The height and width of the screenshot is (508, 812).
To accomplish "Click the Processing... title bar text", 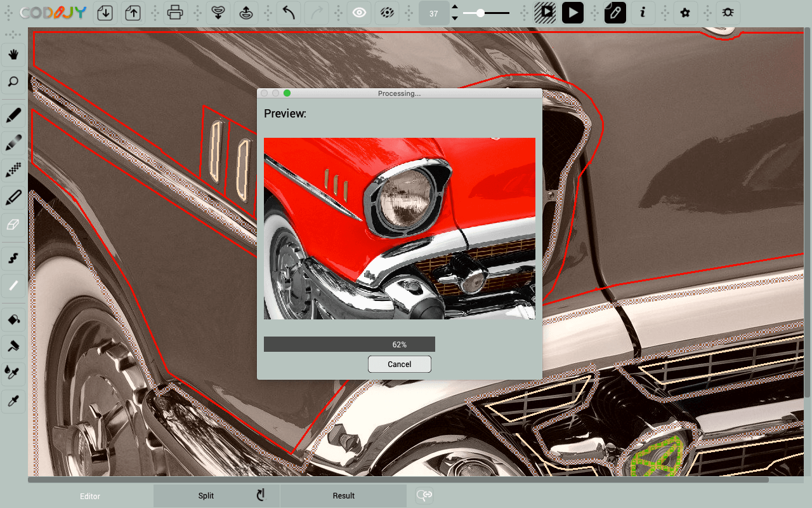I will (x=399, y=93).
